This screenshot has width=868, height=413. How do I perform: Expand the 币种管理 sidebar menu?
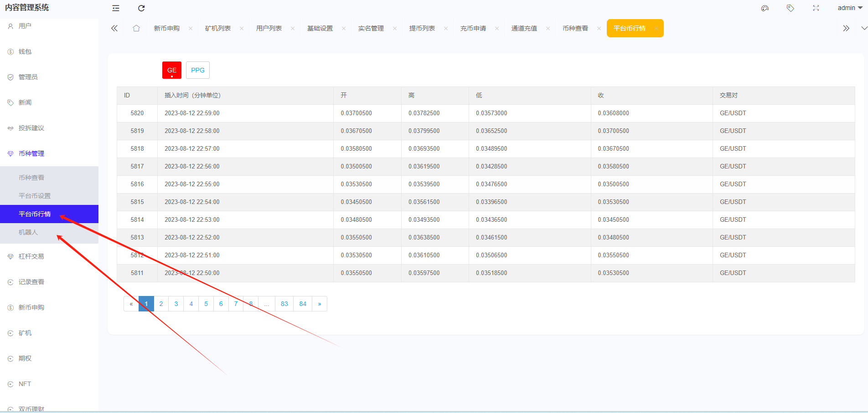coord(31,153)
